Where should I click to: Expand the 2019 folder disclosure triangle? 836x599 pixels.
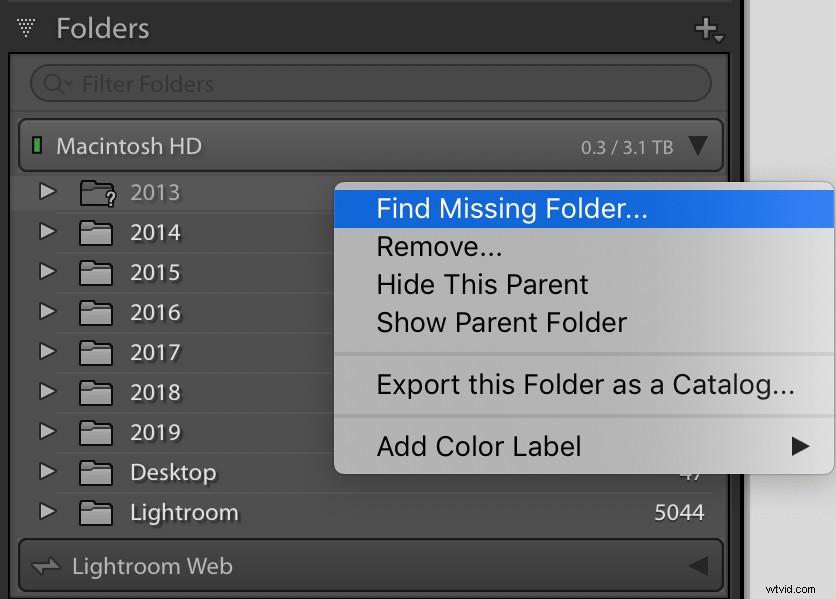click(x=48, y=432)
